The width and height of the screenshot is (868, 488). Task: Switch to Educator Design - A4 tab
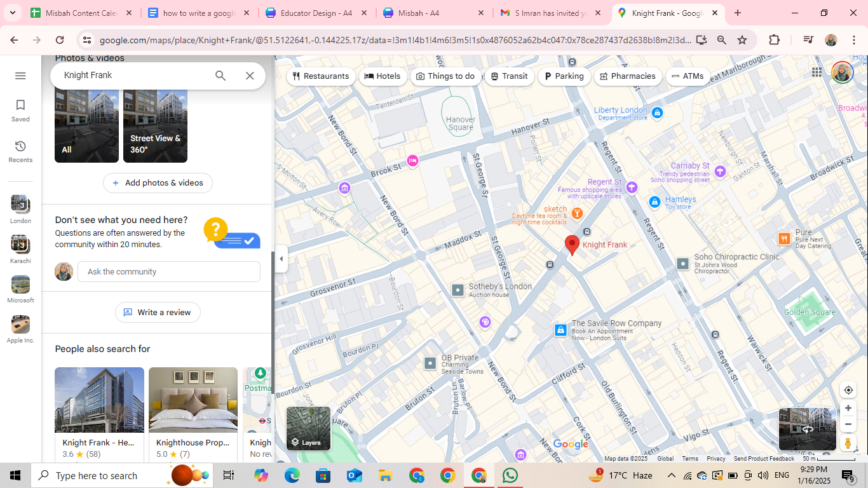point(317,13)
